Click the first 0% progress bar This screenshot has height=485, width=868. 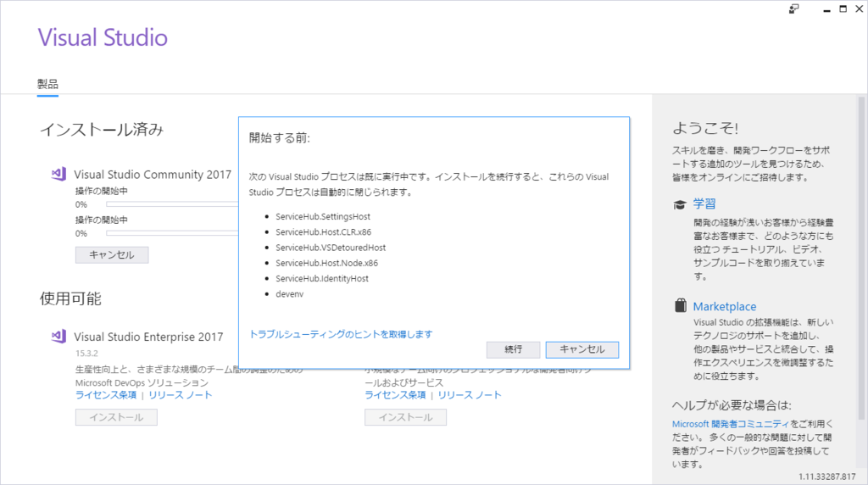coord(172,204)
